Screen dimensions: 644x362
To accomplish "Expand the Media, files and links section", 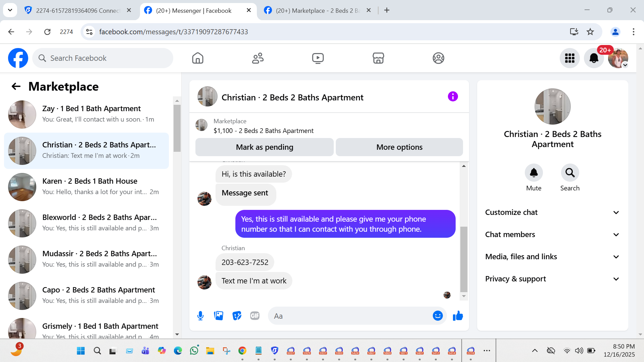I will click(552, 257).
